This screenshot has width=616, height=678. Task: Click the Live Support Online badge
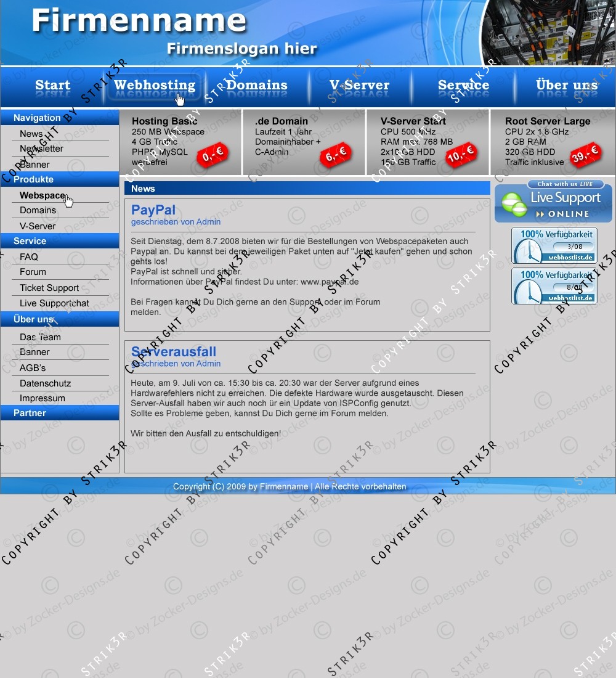pyautogui.click(x=553, y=202)
